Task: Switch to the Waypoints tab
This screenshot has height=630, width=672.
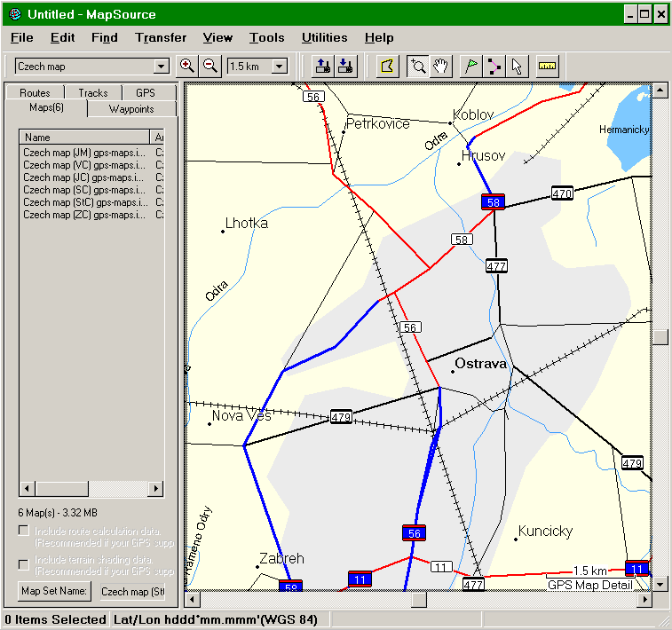Action: click(131, 109)
